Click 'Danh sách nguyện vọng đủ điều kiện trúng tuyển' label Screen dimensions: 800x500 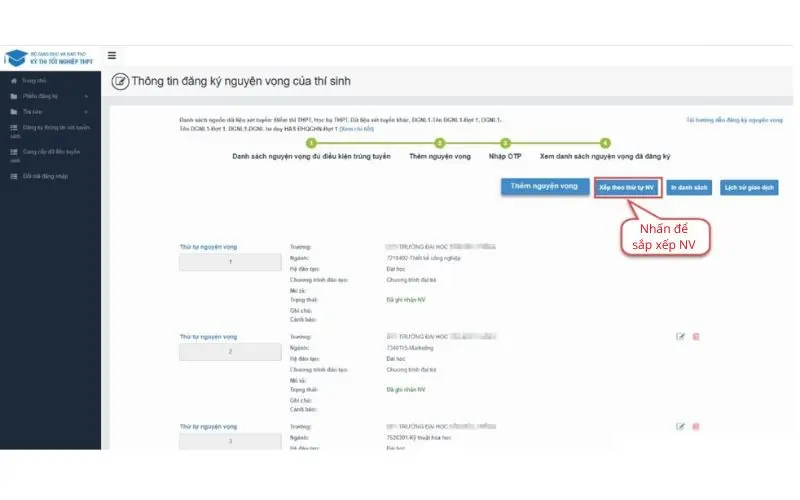(x=311, y=156)
